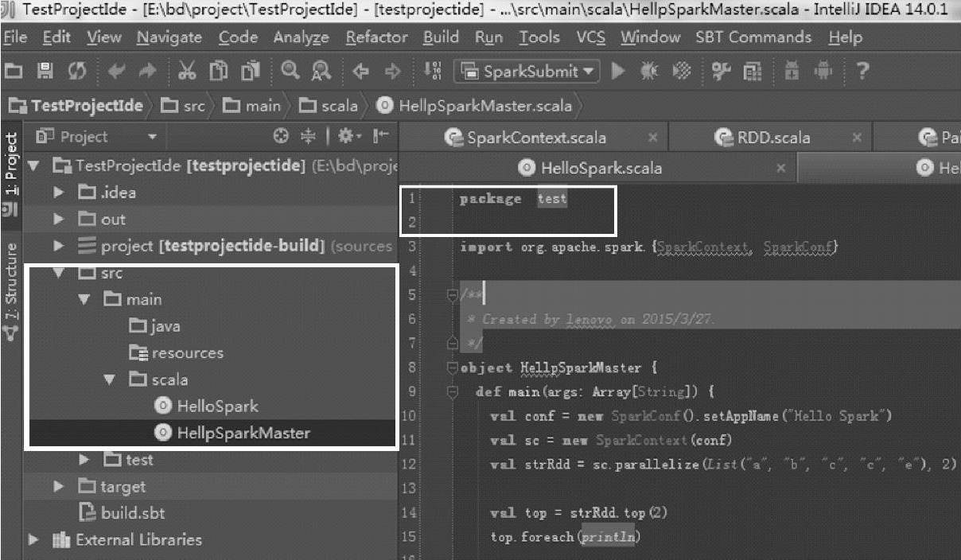Click Collapse All icon in Project panel
This screenshot has height=560, width=961.
click(x=308, y=137)
